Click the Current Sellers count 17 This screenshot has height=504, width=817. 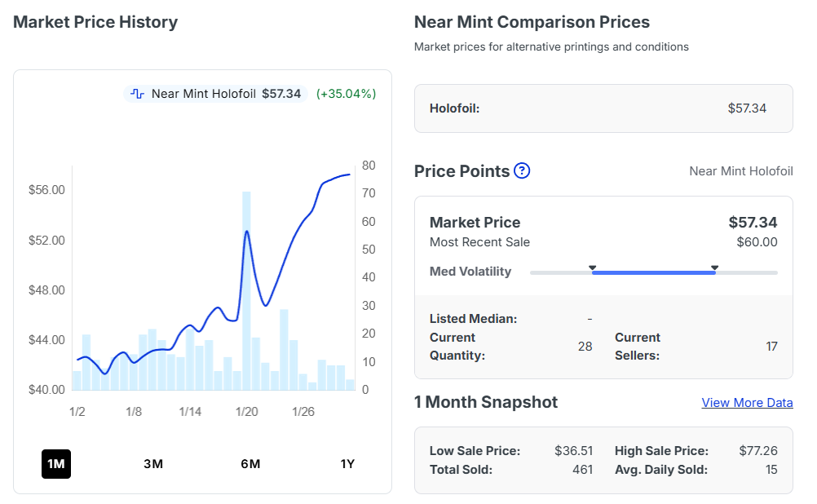coord(771,347)
